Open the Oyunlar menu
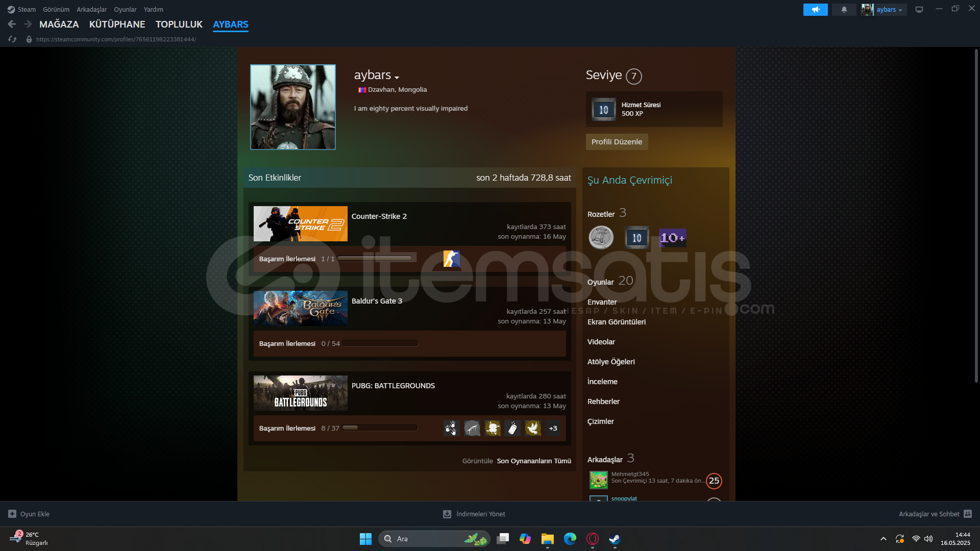This screenshot has width=980, height=551. pos(125,10)
